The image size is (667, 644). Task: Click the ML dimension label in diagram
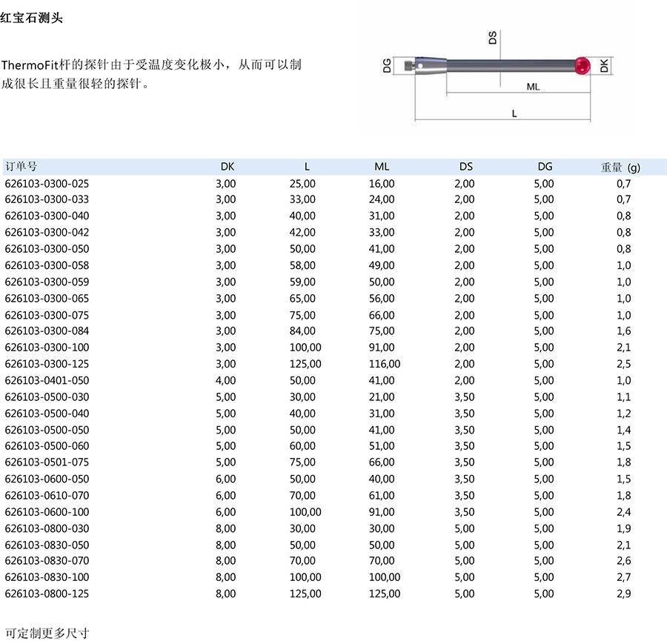tap(533, 87)
